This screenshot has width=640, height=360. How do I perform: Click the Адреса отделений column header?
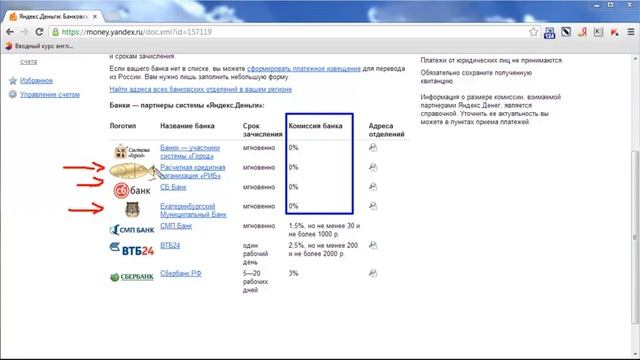(386, 130)
